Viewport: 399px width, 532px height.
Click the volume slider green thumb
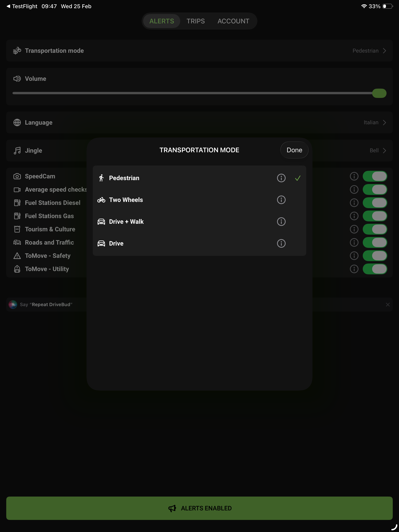tap(379, 93)
